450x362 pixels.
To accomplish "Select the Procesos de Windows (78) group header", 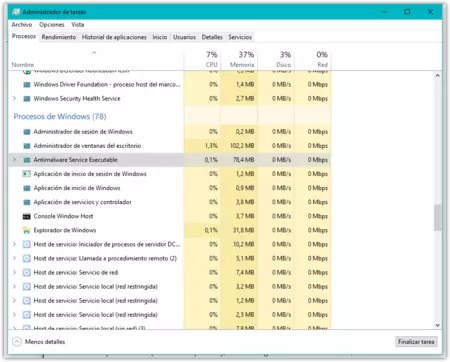I will coord(60,116).
